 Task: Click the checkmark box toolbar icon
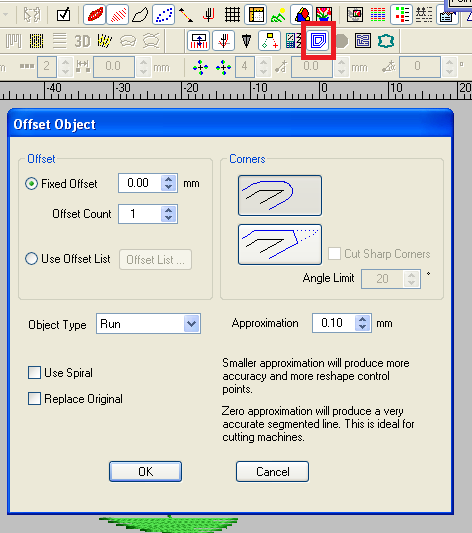point(64,15)
